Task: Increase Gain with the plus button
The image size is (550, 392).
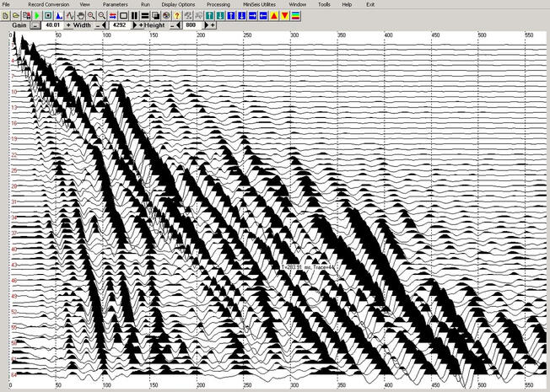Action: [68, 25]
